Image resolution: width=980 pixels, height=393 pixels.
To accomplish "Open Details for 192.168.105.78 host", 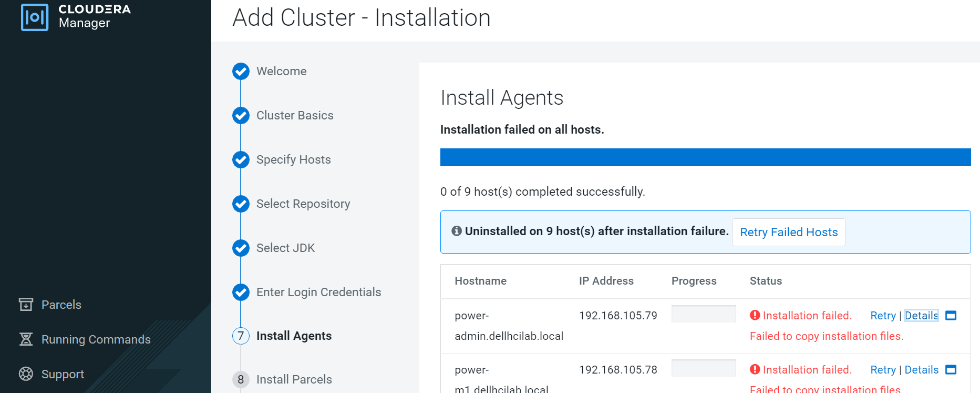I will pos(921,370).
